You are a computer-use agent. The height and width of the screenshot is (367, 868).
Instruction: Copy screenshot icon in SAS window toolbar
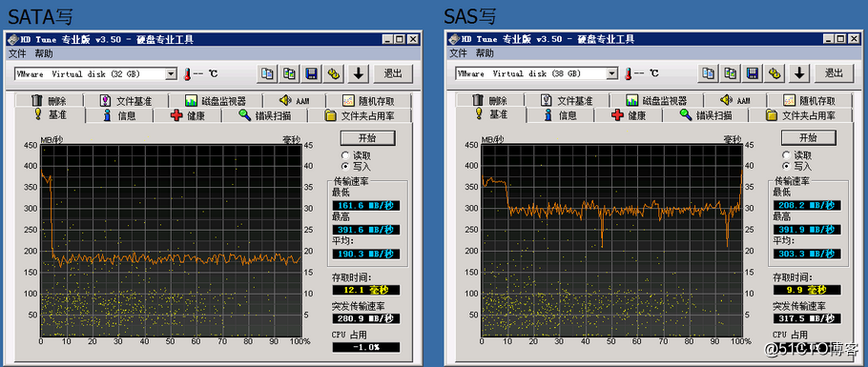[730, 73]
